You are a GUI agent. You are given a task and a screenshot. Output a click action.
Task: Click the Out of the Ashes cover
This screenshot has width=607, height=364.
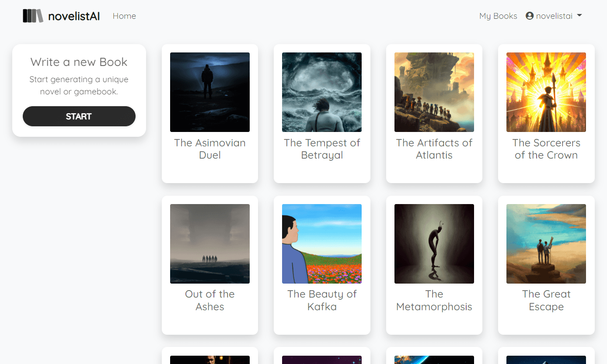210,244
